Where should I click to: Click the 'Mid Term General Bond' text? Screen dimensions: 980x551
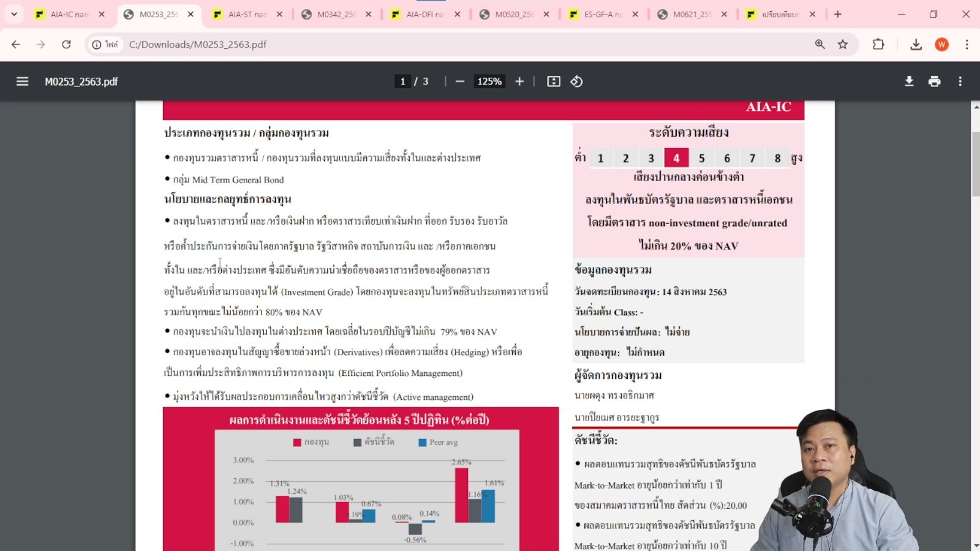(x=238, y=180)
